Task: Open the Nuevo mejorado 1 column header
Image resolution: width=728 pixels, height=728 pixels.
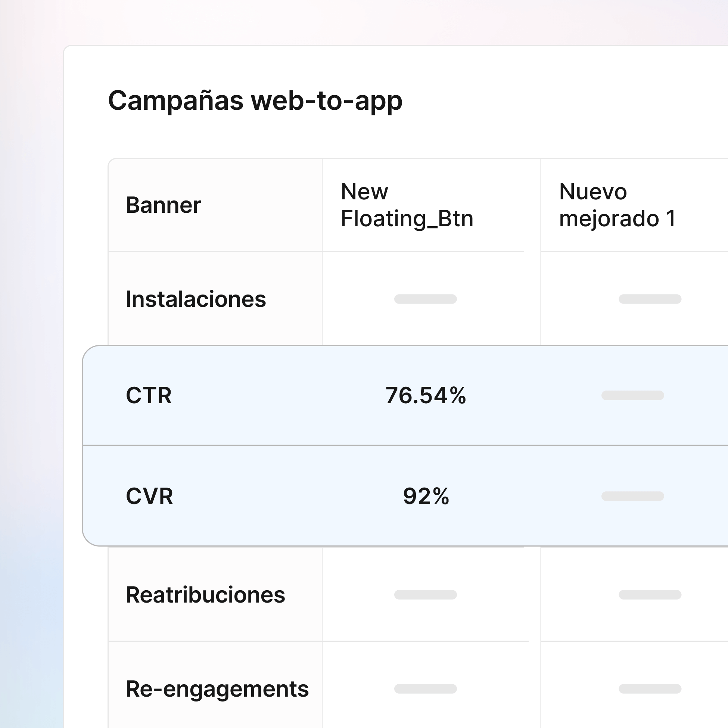Action: pos(617,205)
